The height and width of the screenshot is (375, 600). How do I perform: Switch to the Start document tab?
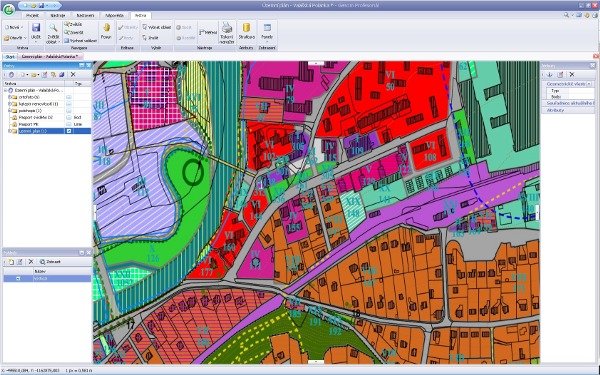10,57
